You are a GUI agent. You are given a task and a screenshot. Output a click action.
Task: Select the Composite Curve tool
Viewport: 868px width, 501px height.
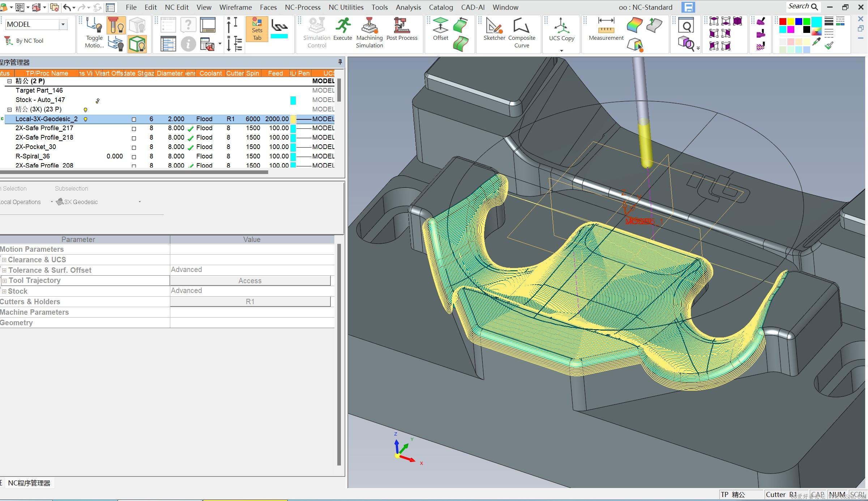522,33
